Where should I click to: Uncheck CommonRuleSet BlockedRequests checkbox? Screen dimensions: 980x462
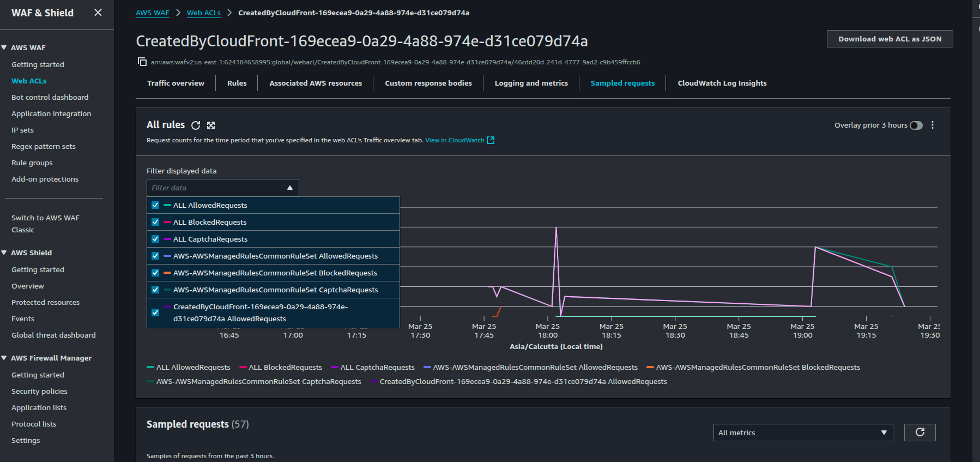[x=155, y=273]
